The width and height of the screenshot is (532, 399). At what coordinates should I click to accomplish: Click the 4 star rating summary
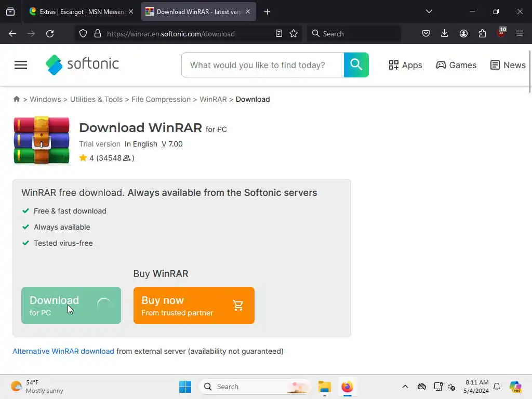(x=107, y=158)
